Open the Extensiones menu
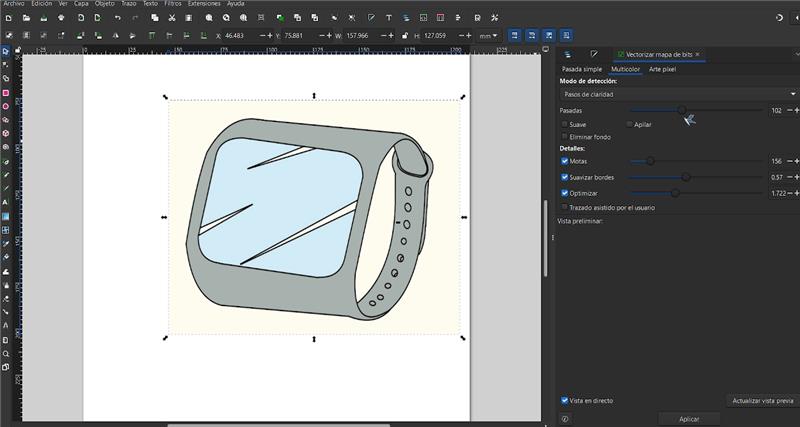Image resolution: width=800 pixels, height=427 pixels. coord(204,4)
